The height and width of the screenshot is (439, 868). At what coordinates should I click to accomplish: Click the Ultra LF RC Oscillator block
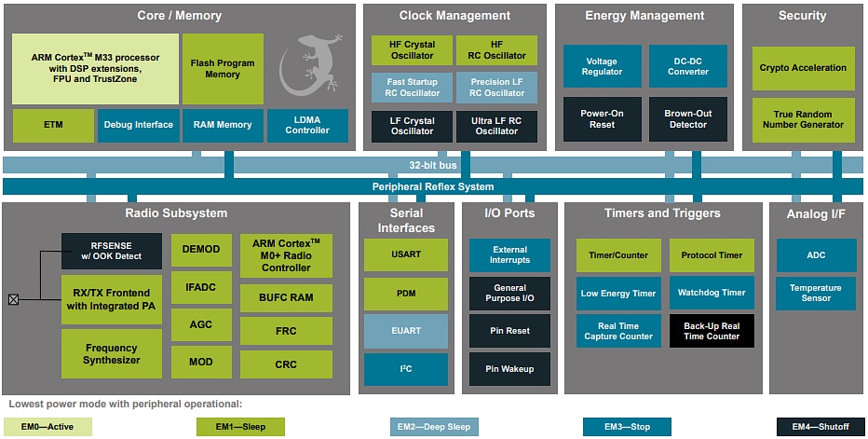[496, 126]
